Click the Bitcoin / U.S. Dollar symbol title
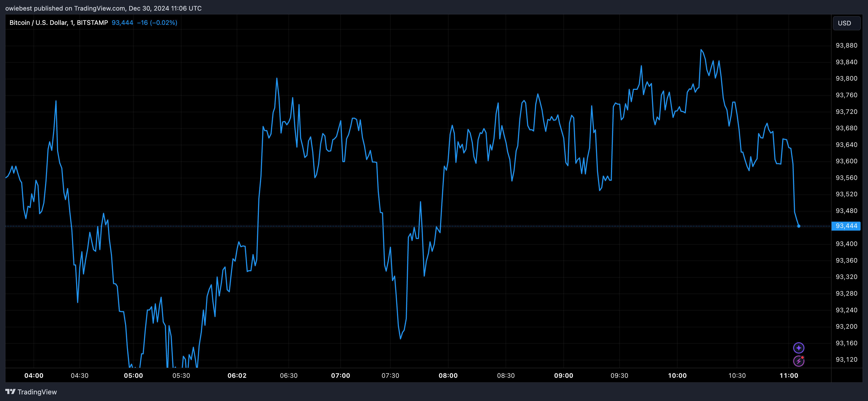 [x=59, y=22]
